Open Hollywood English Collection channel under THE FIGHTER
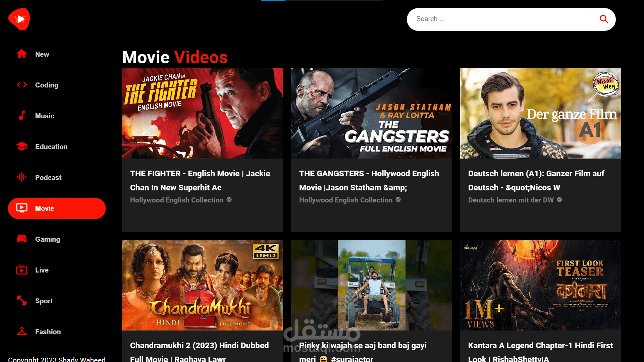 tap(177, 200)
